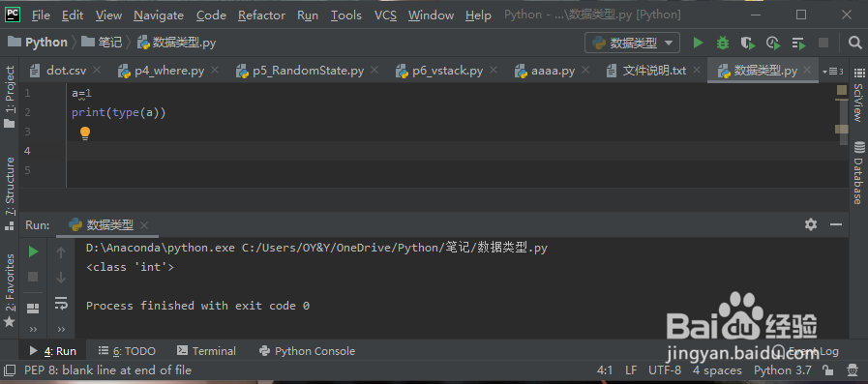Expand more actions chevron below layout icon
Image resolution: width=868 pixels, height=384 pixels.
click(x=33, y=329)
